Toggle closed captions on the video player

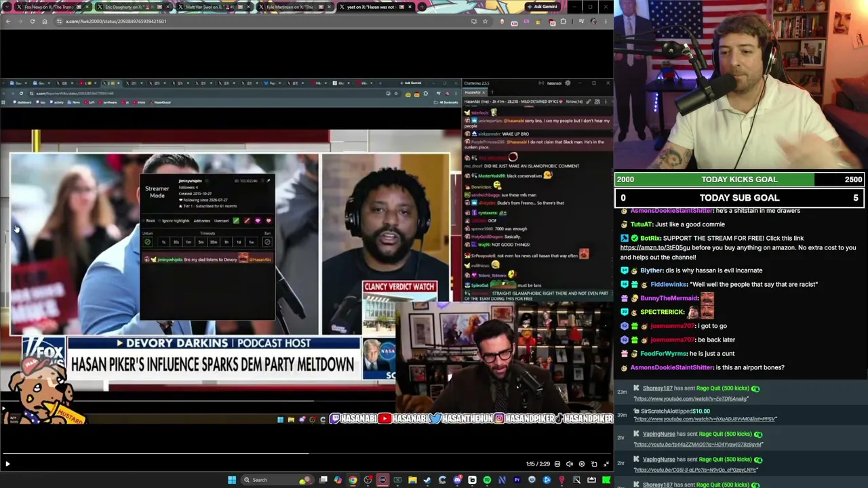click(x=557, y=464)
